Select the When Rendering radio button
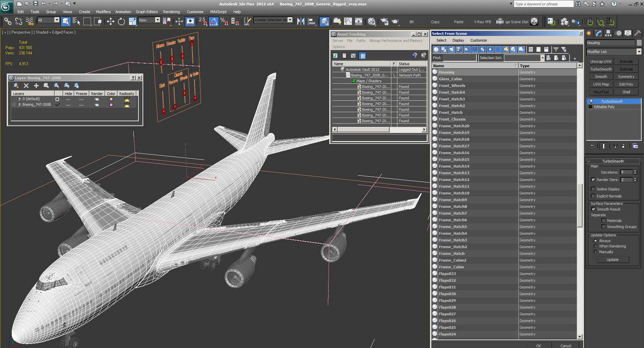Image resolution: width=644 pixels, height=348 pixels. point(595,246)
